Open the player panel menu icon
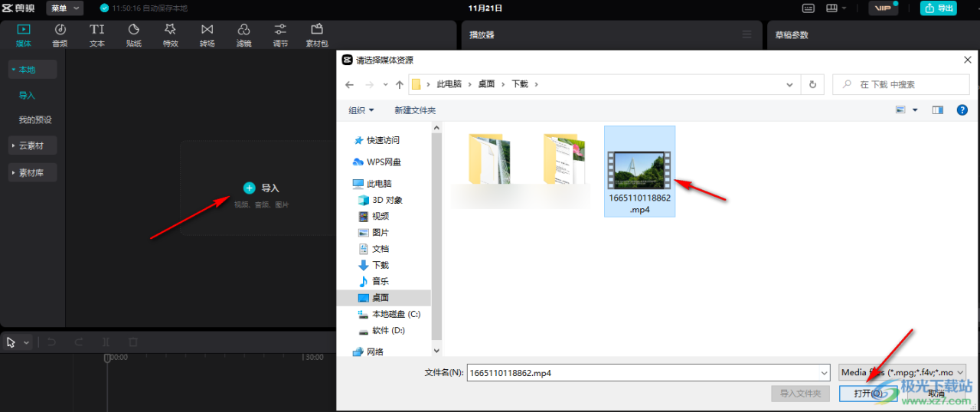 click(746, 34)
